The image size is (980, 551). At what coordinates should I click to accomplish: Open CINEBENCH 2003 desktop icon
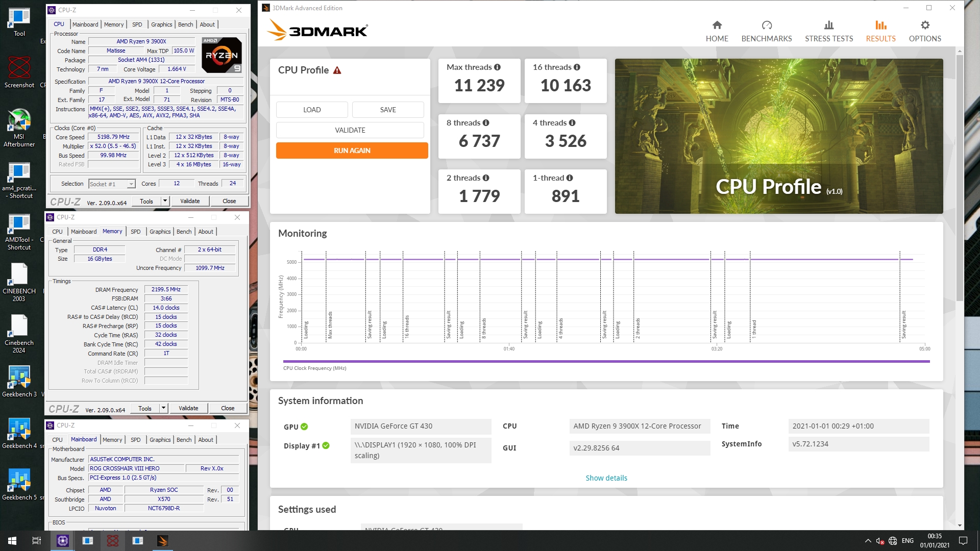coord(19,283)
